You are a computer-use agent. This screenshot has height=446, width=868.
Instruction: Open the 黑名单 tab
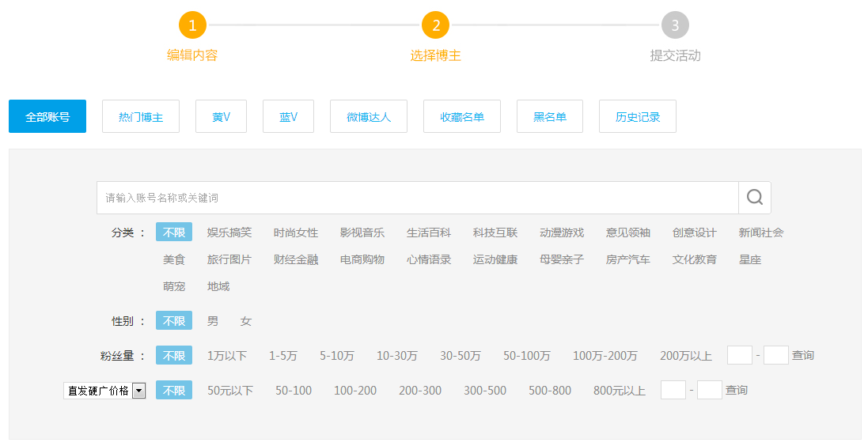point(550,116)
